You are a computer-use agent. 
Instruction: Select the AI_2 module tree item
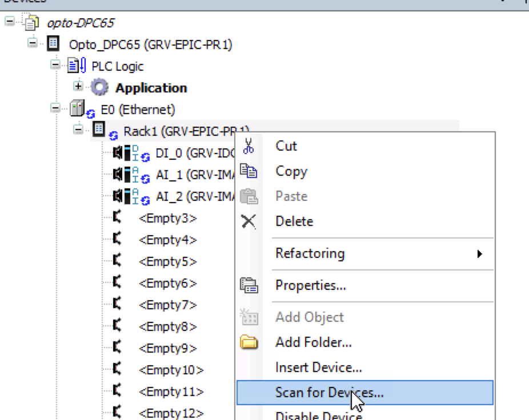195,196
